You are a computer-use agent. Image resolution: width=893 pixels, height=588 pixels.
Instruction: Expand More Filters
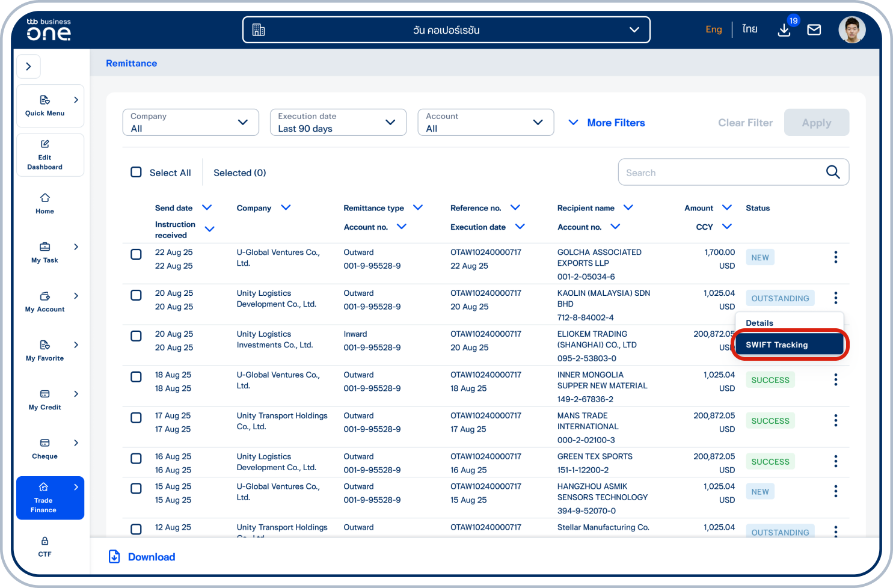pyautogui.click(x=607, y=123)
